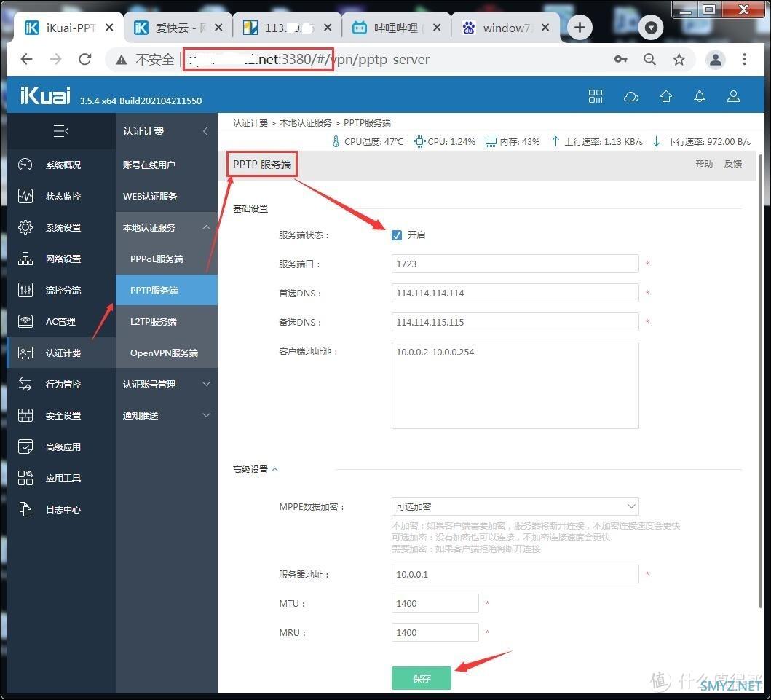Viewport: 771px width, 700px height.
Task: Click the 帮助 link
Action: pos(703,164)
